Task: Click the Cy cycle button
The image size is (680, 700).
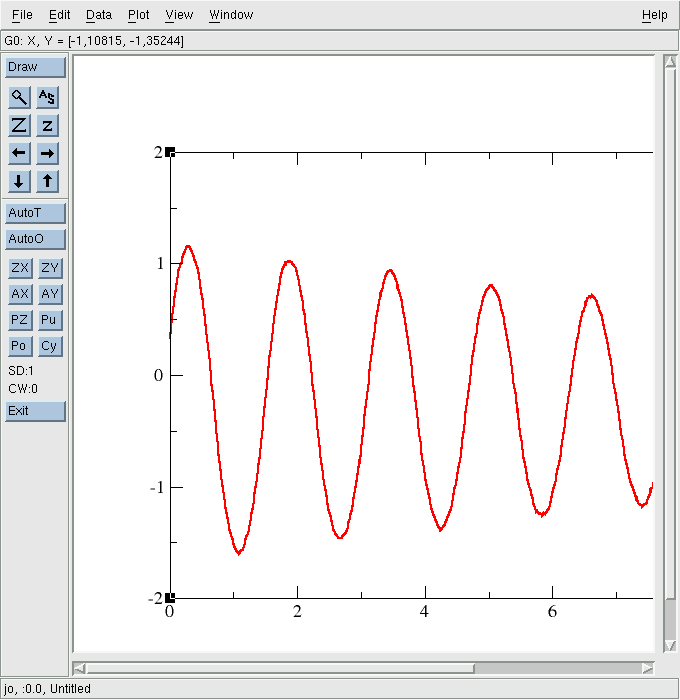Action: 48,346
